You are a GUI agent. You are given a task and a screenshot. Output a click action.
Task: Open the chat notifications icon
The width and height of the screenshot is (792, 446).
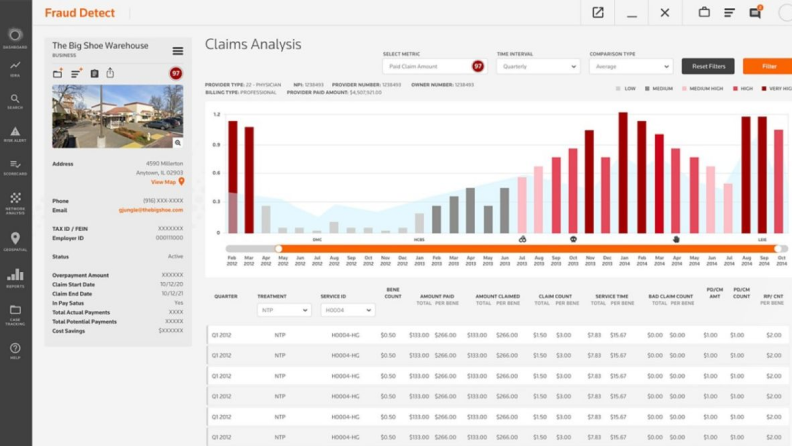(x=755, y=13)
